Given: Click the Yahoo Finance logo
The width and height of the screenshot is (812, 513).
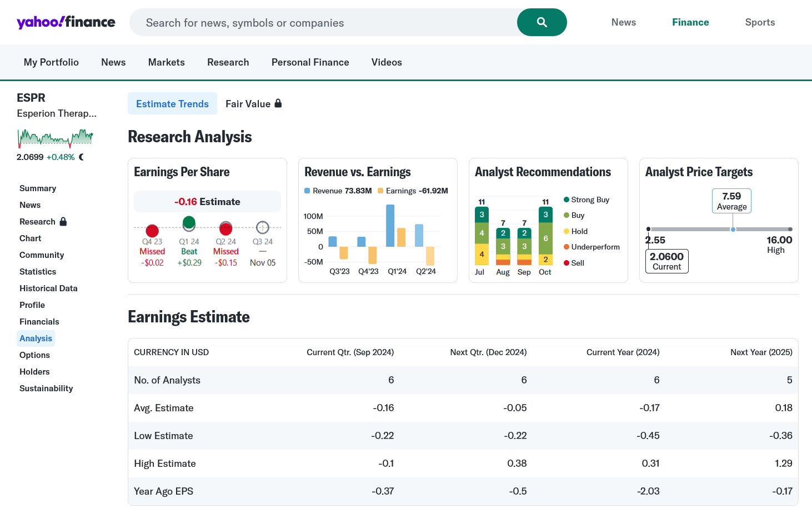Looking at the screenshot, I should (66, 22).
